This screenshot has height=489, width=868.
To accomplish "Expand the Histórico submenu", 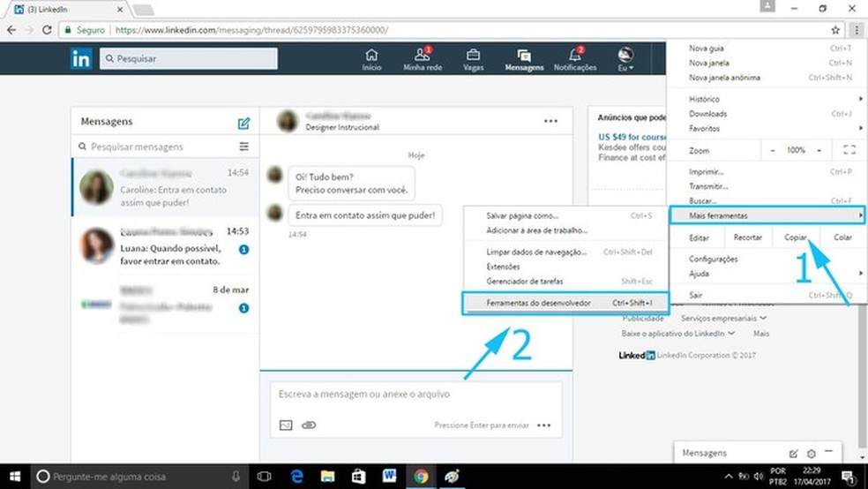I will 767,99.
